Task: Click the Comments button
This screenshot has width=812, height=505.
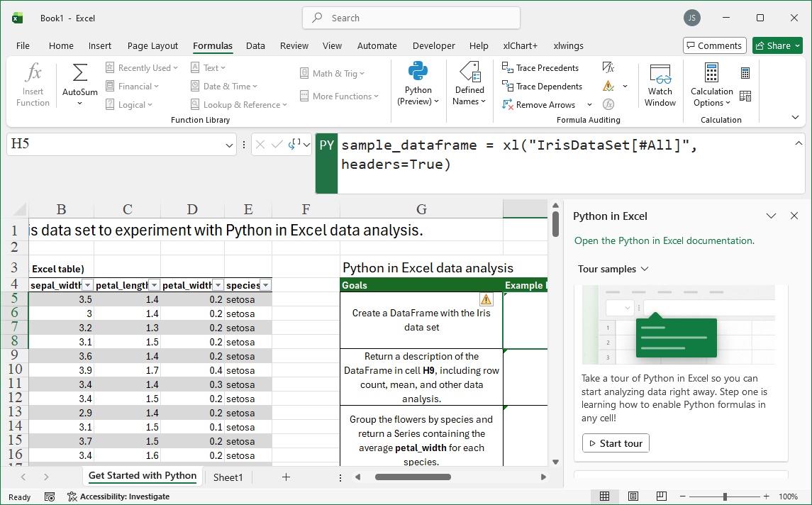Action: [714, 45]
